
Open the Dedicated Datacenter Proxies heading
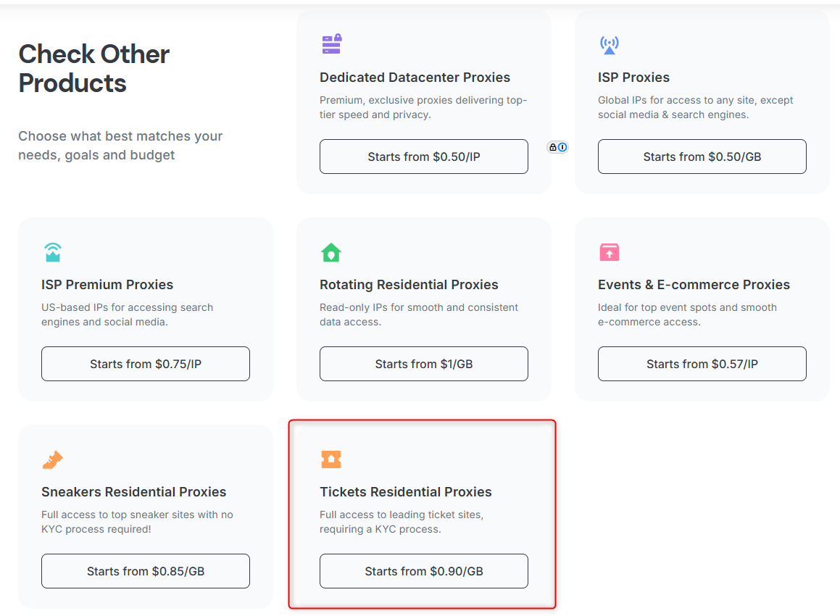click(415, 78)
